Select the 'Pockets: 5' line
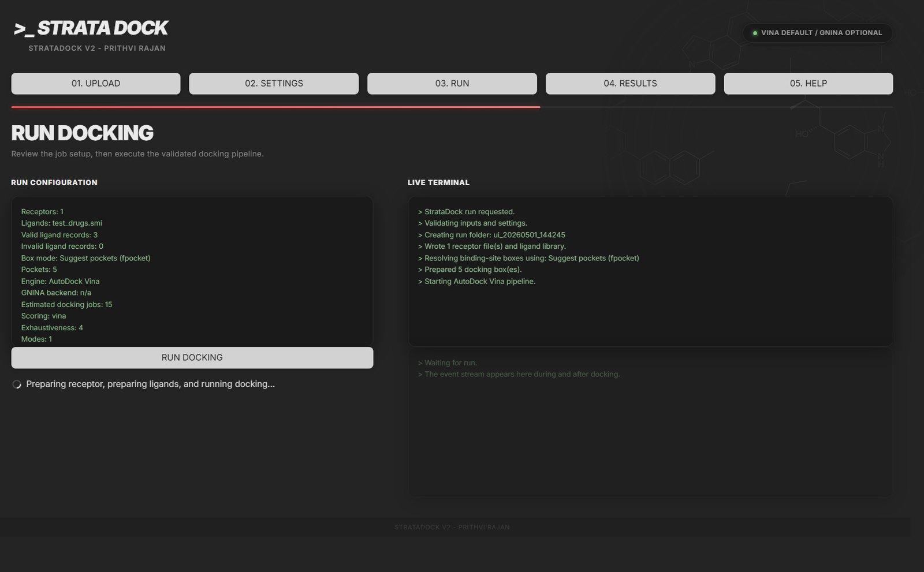 [x=39, y=270]
